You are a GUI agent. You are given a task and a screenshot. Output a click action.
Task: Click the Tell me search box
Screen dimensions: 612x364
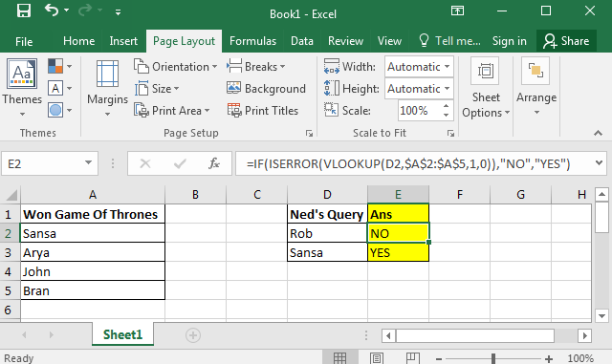point(449,41)
